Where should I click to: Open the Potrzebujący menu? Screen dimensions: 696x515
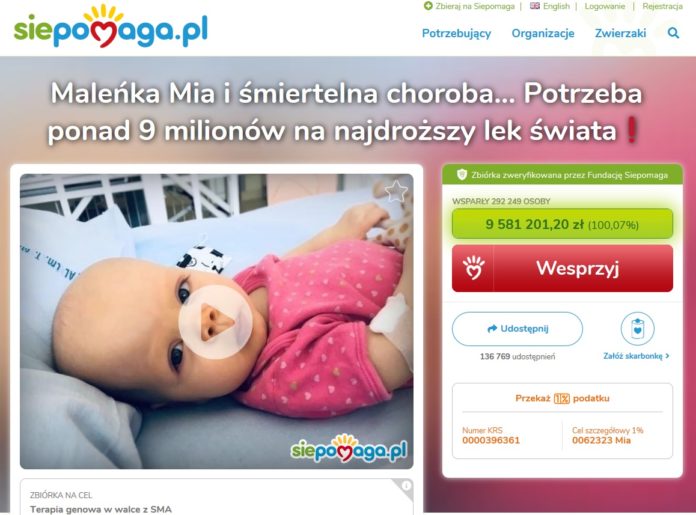coord(456,33)
